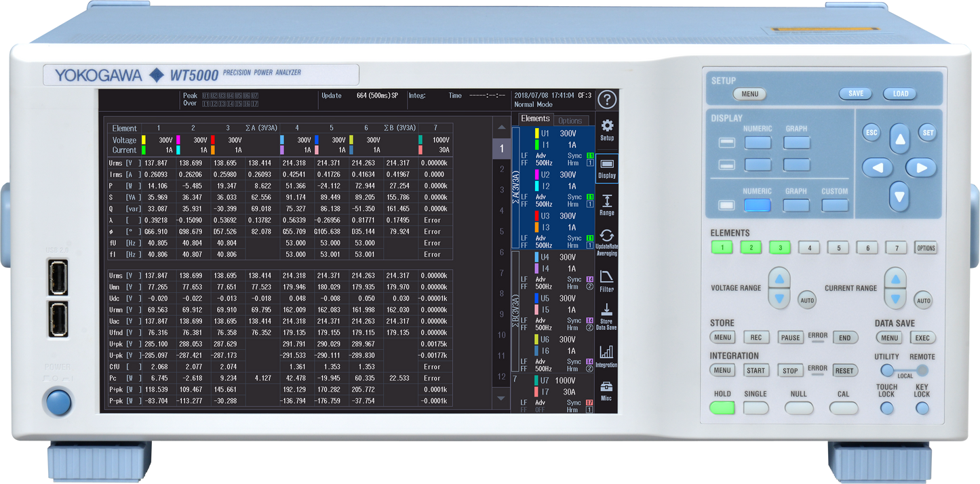
Task: Open the Filter sidebar icon
Action: tap(607, 281)
